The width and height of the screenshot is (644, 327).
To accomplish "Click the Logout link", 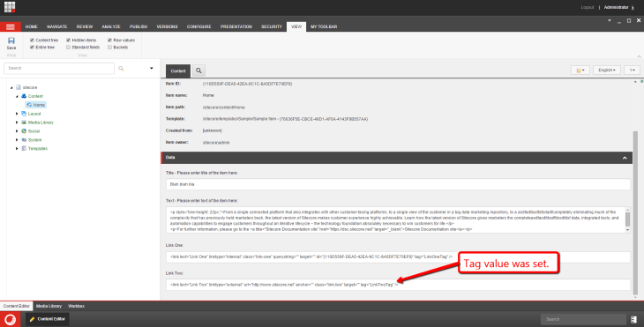I will [588, 7].
